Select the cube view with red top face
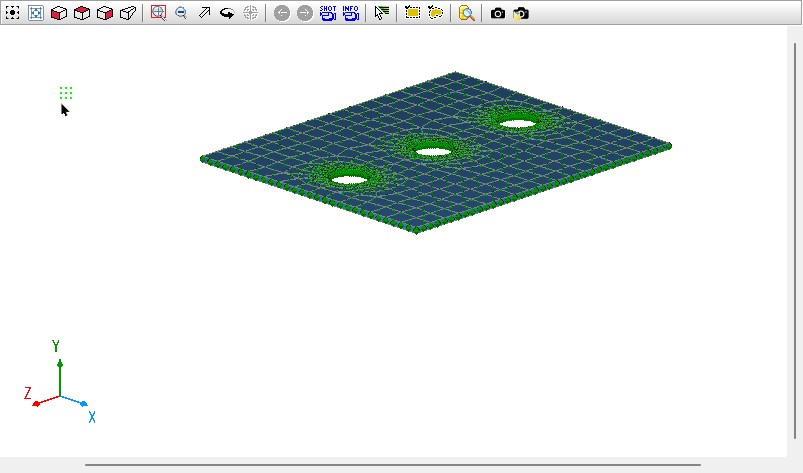Viewport: 803px width, 473px height. pyautogui.click(x=82, y=13)
